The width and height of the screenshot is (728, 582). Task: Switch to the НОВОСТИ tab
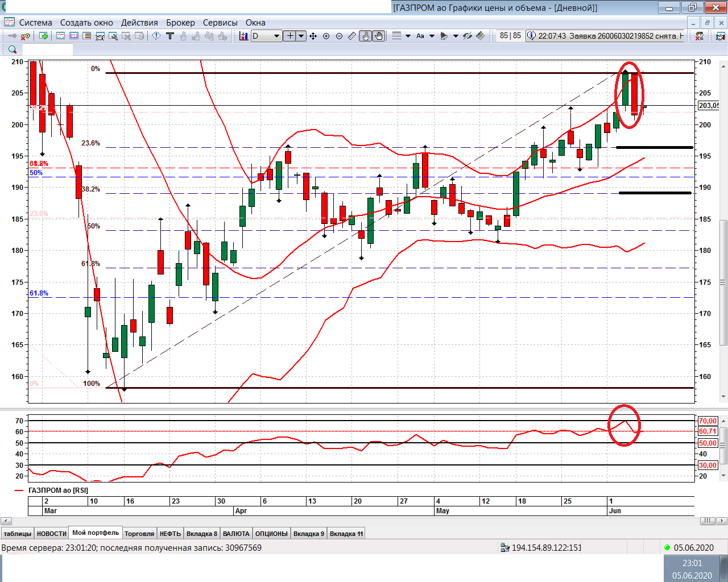click(52, 534)
